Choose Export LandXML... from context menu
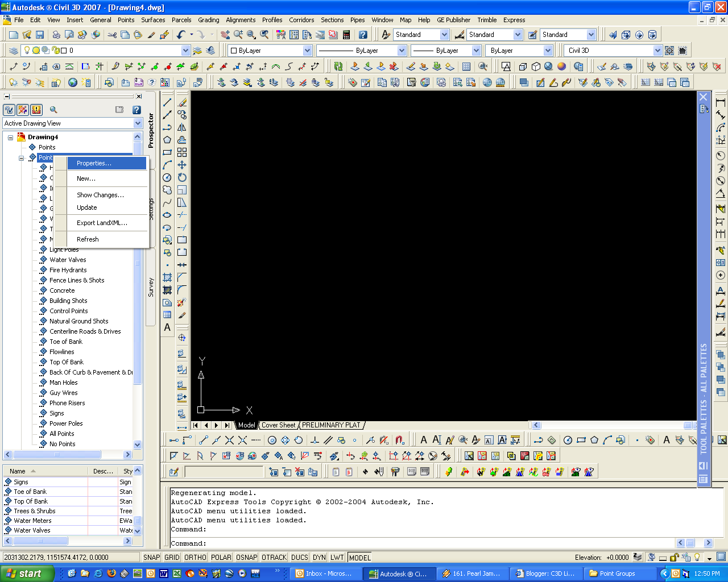The image size is (728, 582). point(107,223)
